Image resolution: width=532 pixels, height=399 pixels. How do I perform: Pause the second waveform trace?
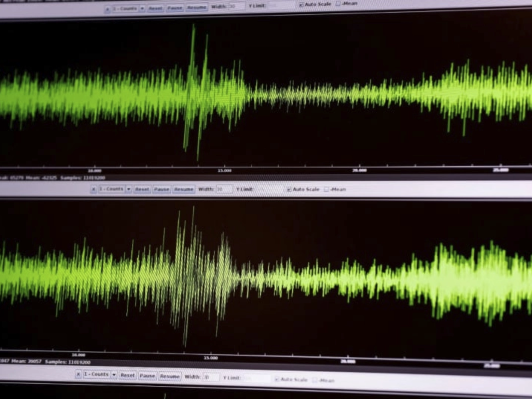(x=162, y=189)
